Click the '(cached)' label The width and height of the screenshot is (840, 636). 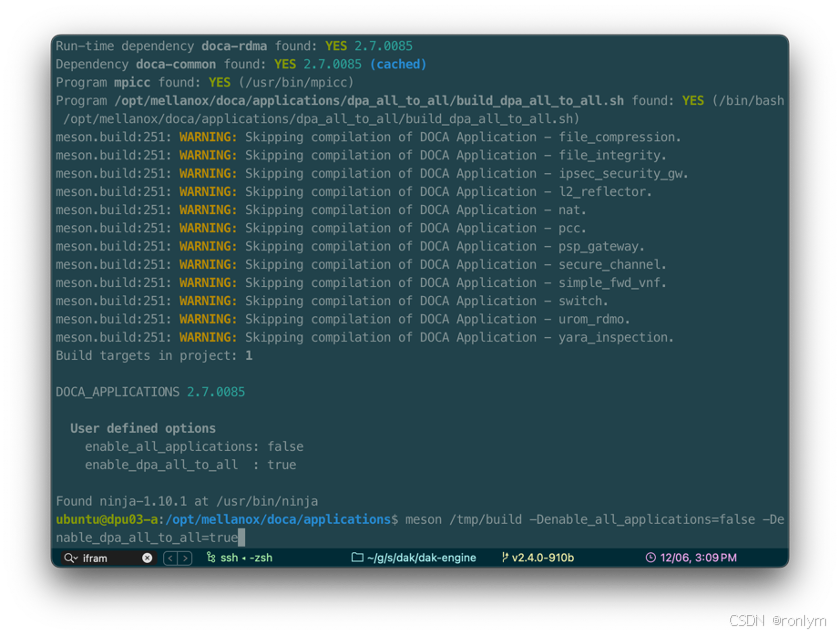point(398,64)
